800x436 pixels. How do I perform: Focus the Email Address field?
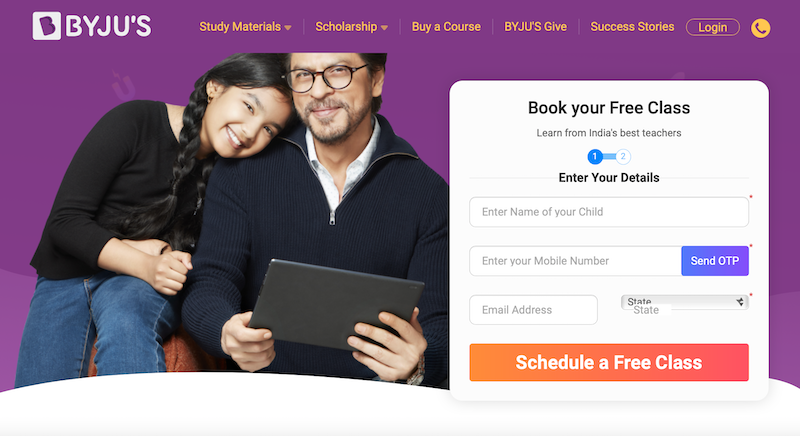tap(533, 310)
